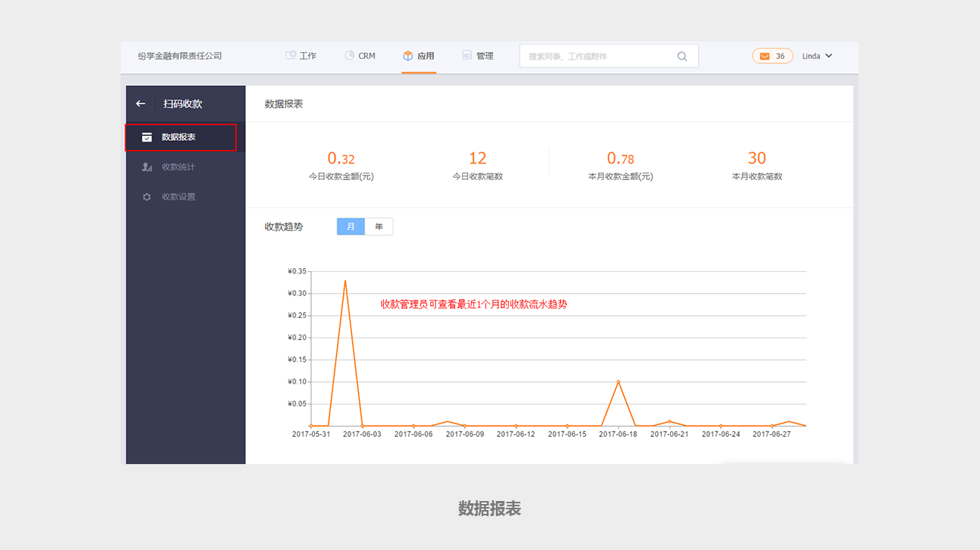Click the CRM pie chart icon
Viewport: 980px width, 550px height.
350,56
